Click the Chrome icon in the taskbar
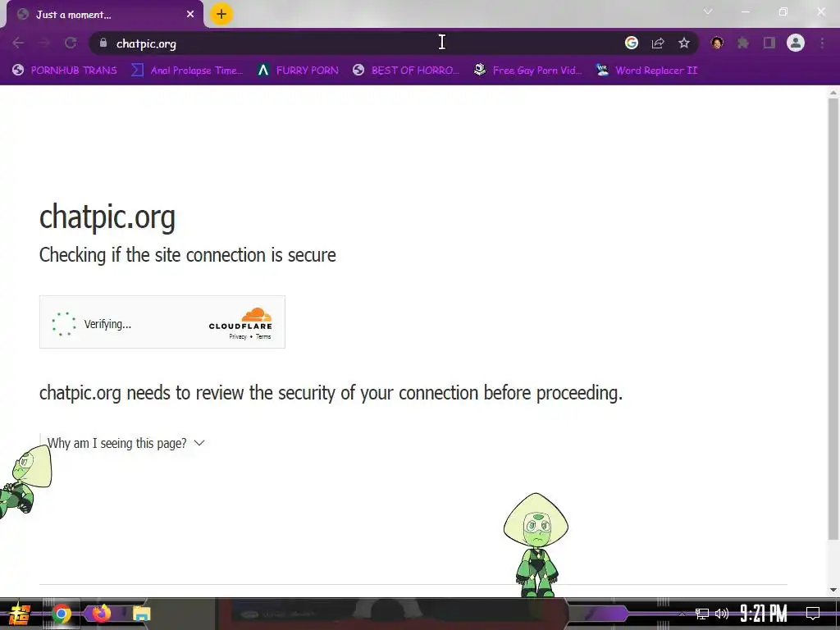 62,614
